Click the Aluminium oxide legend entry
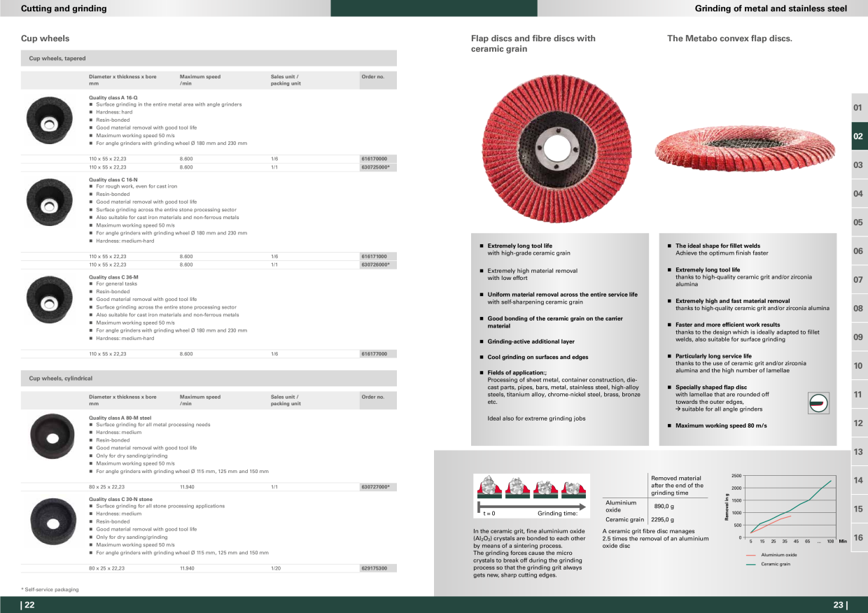The width and height of the screenshot is (868, 613). (771, 555)
